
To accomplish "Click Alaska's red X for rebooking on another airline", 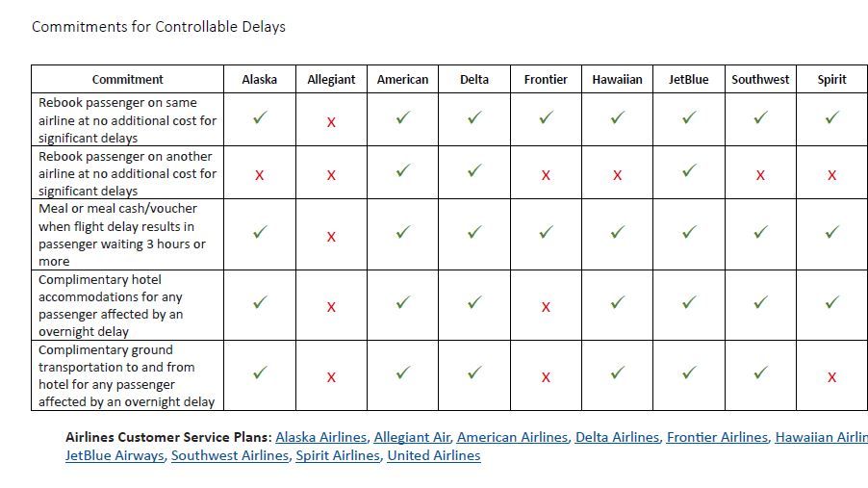I will (x=259, y=175).
